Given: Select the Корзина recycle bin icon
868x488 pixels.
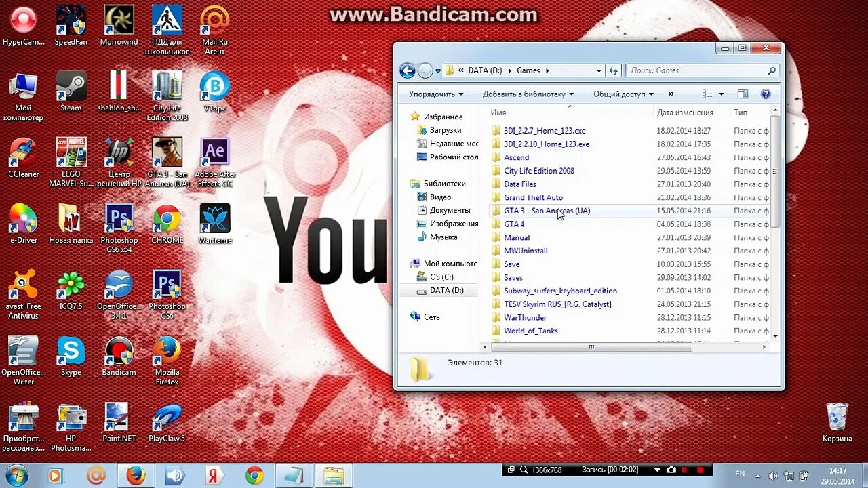Looking at the screenshot, I should pos(837,422).
